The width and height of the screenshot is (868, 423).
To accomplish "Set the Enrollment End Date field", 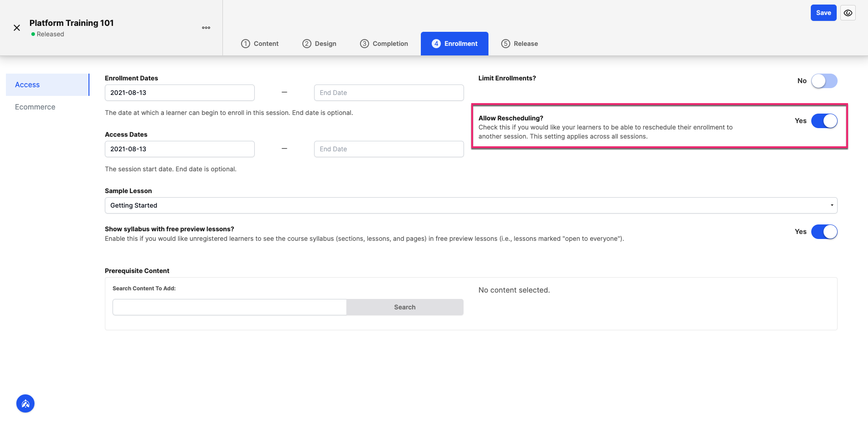I will click(389, 93).
